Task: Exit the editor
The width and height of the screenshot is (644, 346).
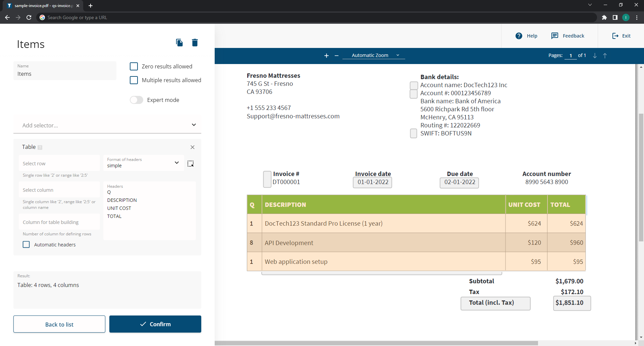Action: pyautogui.click(x=621, y=36)
